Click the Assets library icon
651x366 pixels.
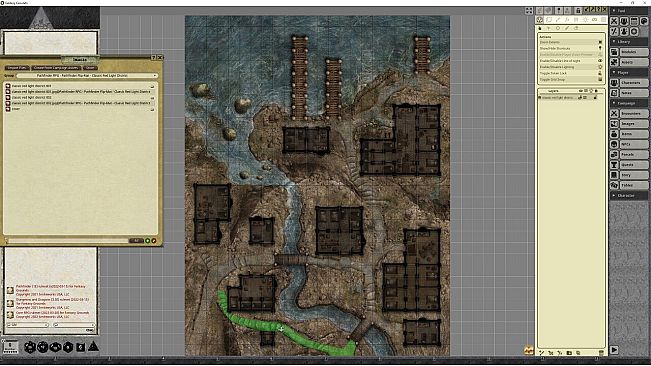[614, 62]
